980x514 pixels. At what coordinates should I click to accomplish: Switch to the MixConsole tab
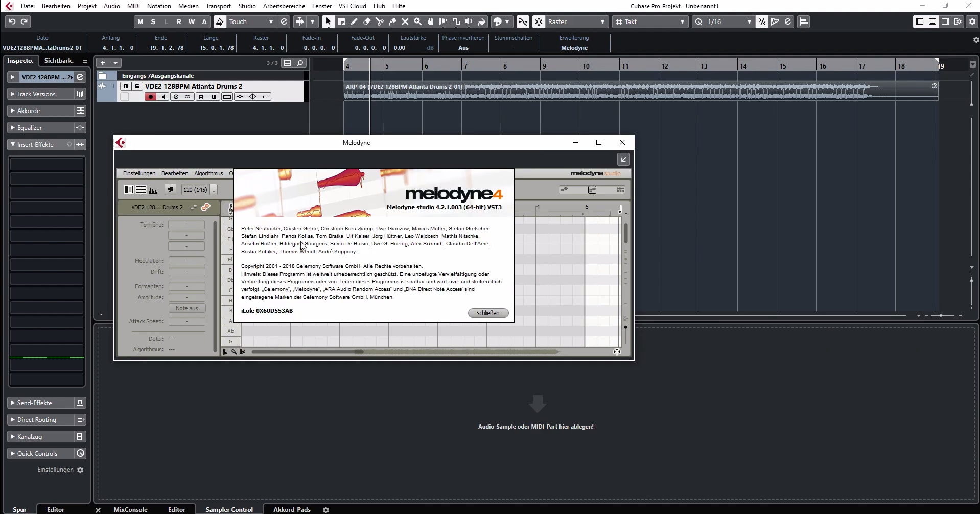coord(130,509)
